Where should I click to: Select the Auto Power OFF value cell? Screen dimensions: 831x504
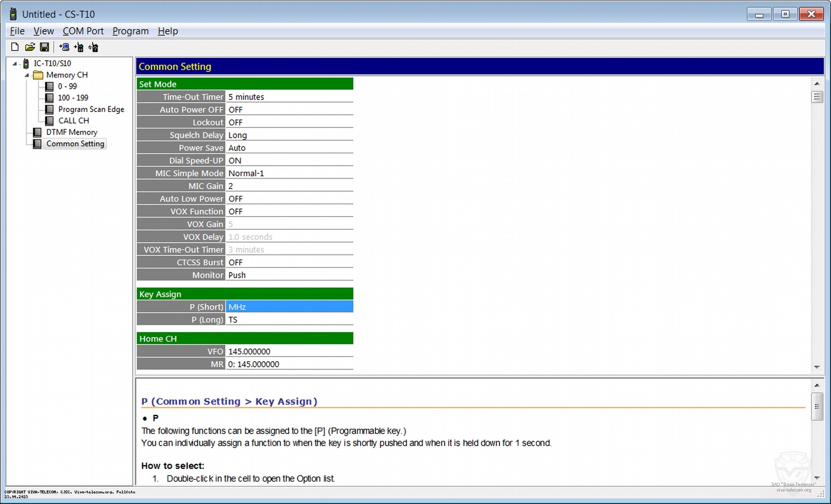pyautogui.click(x=289, y=110)
